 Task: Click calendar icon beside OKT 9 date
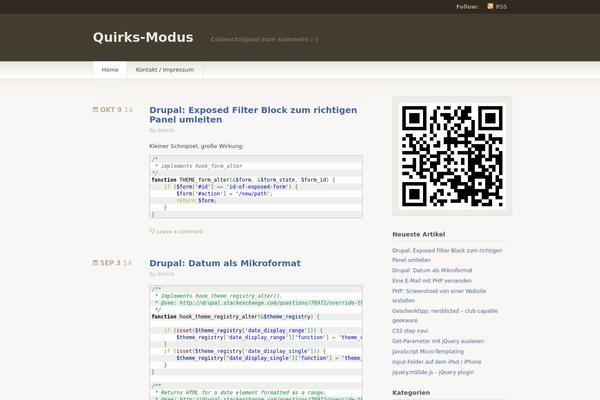95,109
